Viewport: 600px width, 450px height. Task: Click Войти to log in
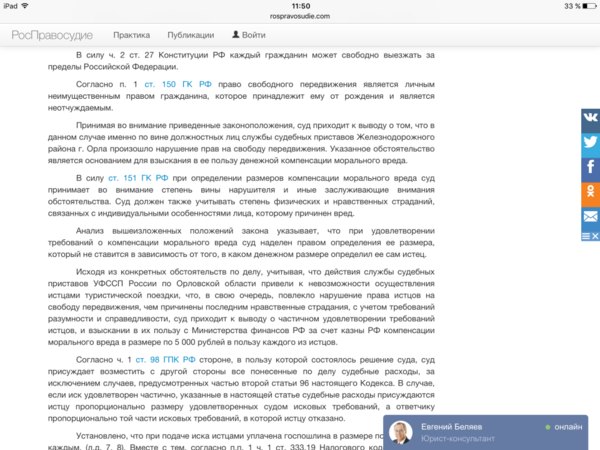[x=254, y=35]
